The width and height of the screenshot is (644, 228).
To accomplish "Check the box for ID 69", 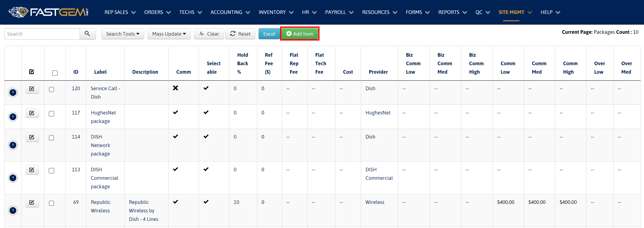I will [51, 203].
